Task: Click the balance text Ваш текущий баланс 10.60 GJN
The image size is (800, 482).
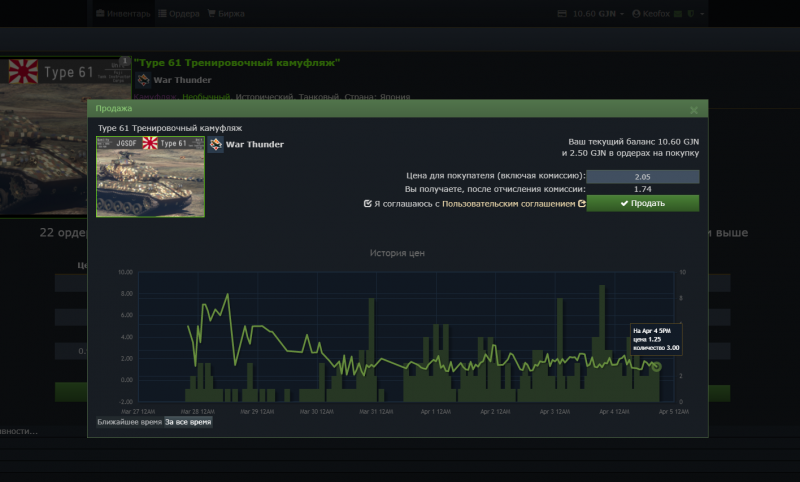Action: tap(634, 142)
